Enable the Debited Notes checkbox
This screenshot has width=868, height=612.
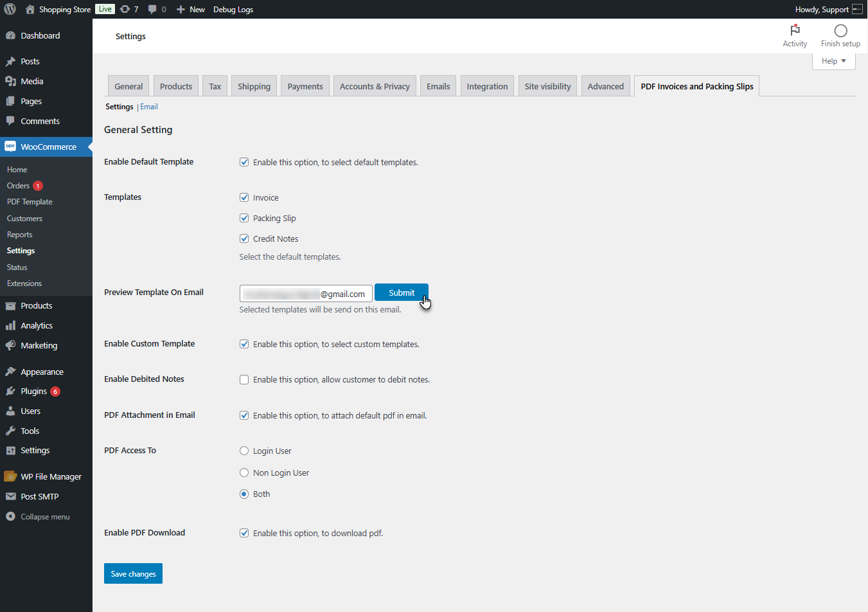[x=244, y=379]
